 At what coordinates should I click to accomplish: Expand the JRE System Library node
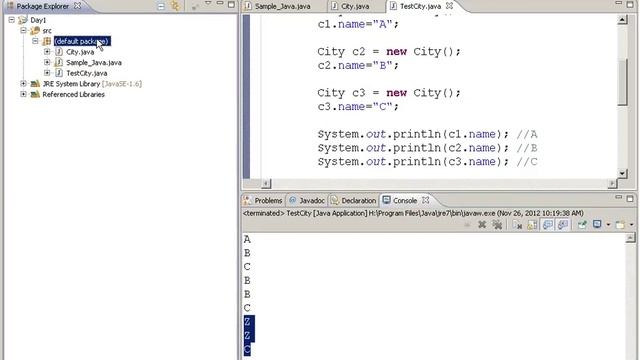24,83
